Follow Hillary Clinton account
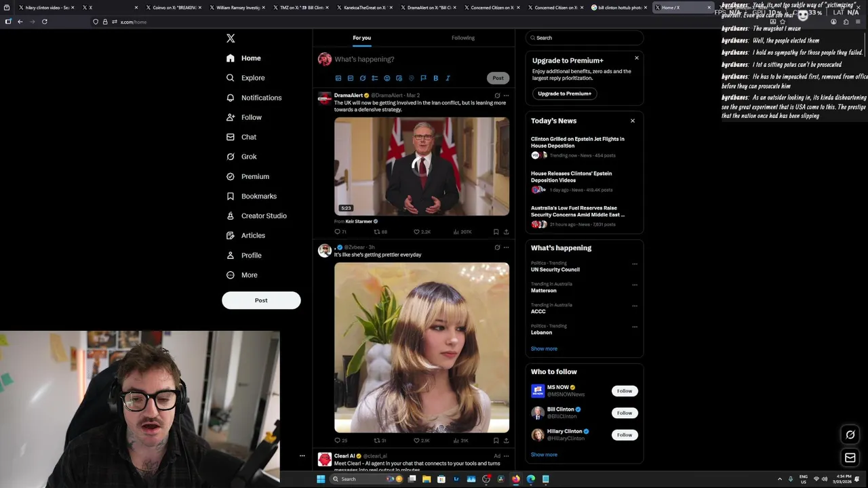The image size is (868, 488). pos(625,435)
